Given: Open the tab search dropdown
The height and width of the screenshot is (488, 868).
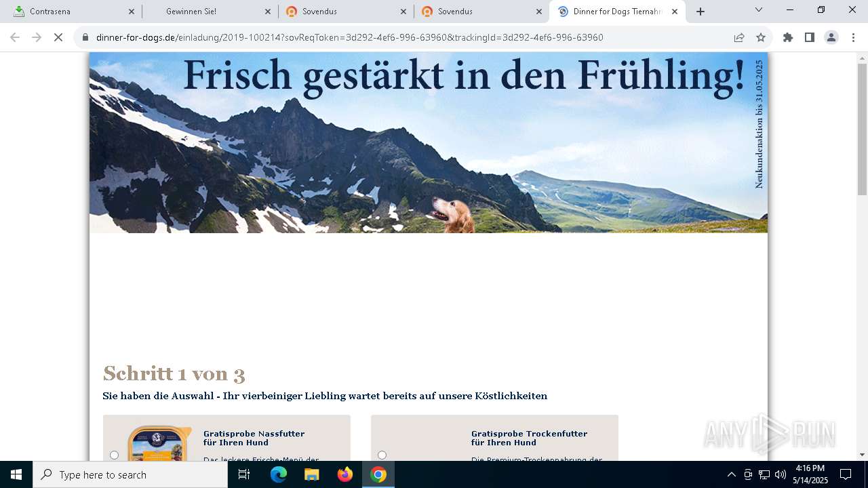Looking at the screenshot, I should click(x=759, y=10).
